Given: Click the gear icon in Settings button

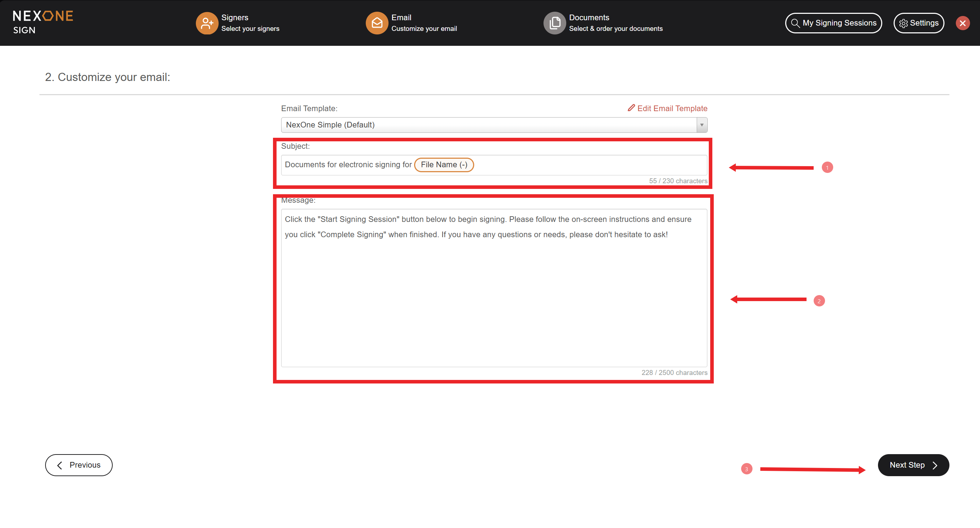Looking at the screenshot, I should 903,23.
